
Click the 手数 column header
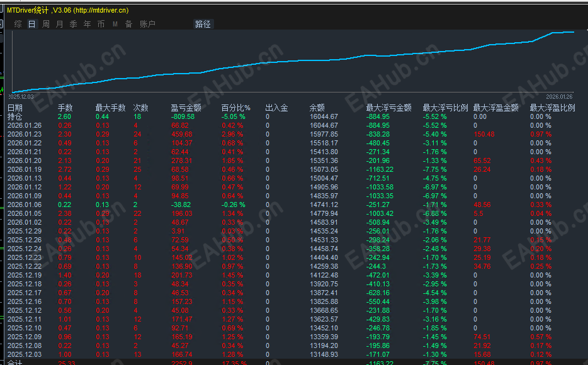pos(65,108)
